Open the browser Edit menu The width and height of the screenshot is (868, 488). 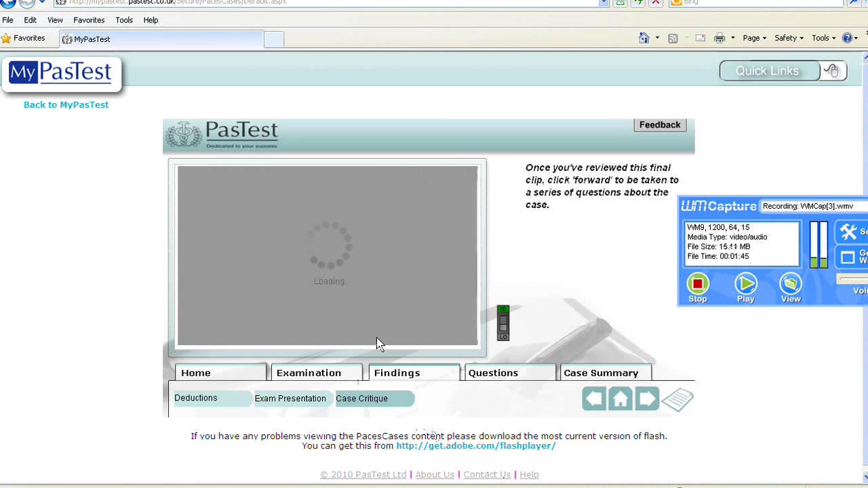point(31,20)
